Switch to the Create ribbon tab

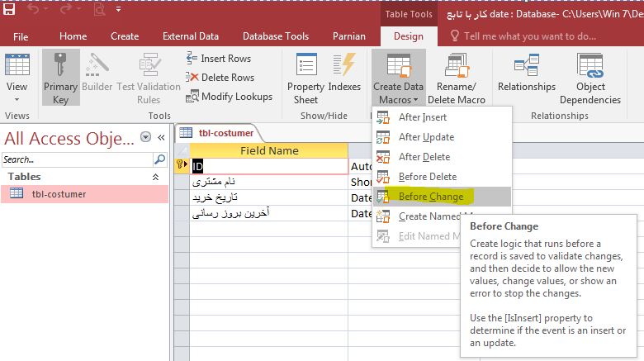(125, 36)
